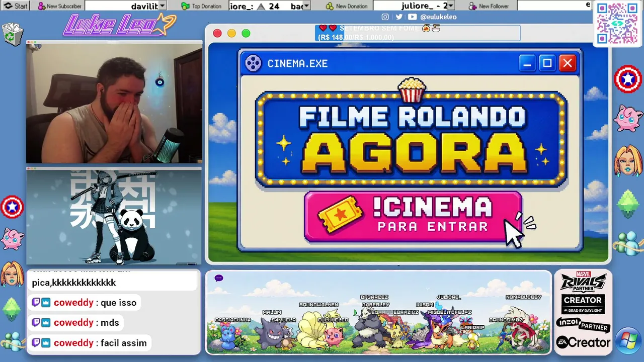Select the chat message 'coweddy : que isso'
Screen dimensions: 644x362
pos(84,303)
